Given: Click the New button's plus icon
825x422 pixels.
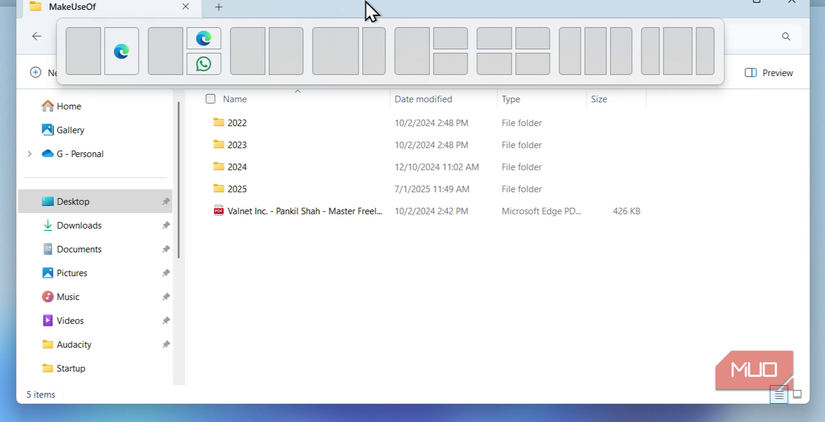Looking at the screenshot, I should pos(35,73).
